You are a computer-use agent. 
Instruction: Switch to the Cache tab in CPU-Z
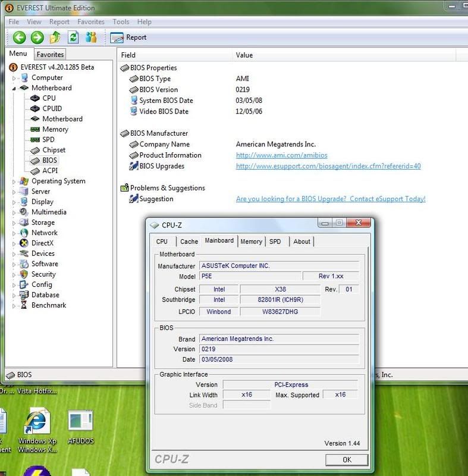coord(189,242)
